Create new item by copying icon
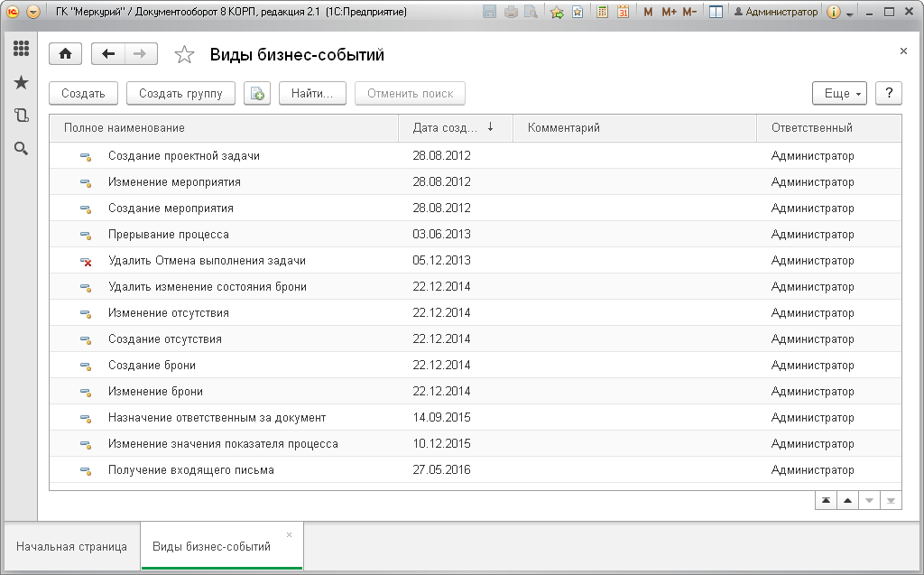Image resolution: width=924 pixels, height=575 pixels. click(x=257, y=93)
